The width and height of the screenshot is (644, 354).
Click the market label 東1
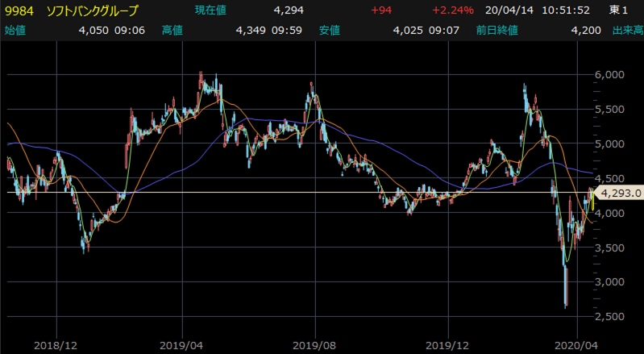(618, 10)
